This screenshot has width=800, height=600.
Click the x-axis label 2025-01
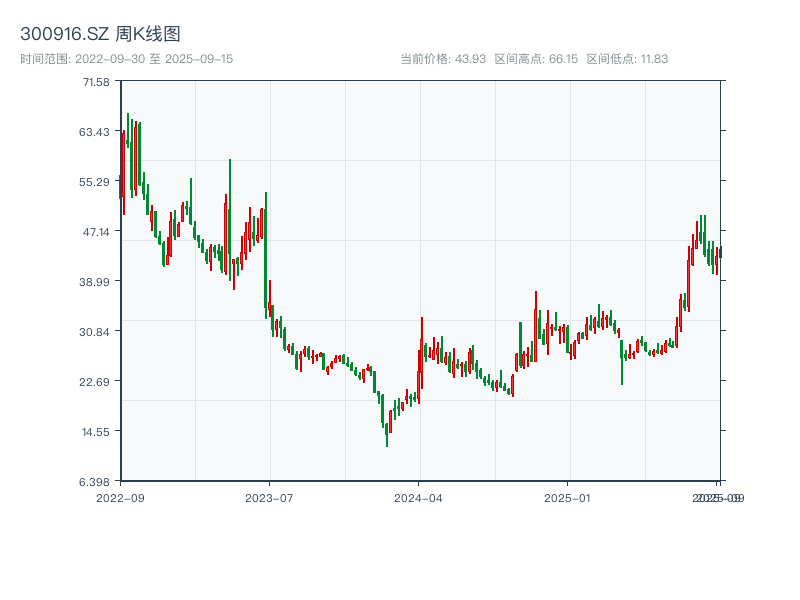click(567, 498)
